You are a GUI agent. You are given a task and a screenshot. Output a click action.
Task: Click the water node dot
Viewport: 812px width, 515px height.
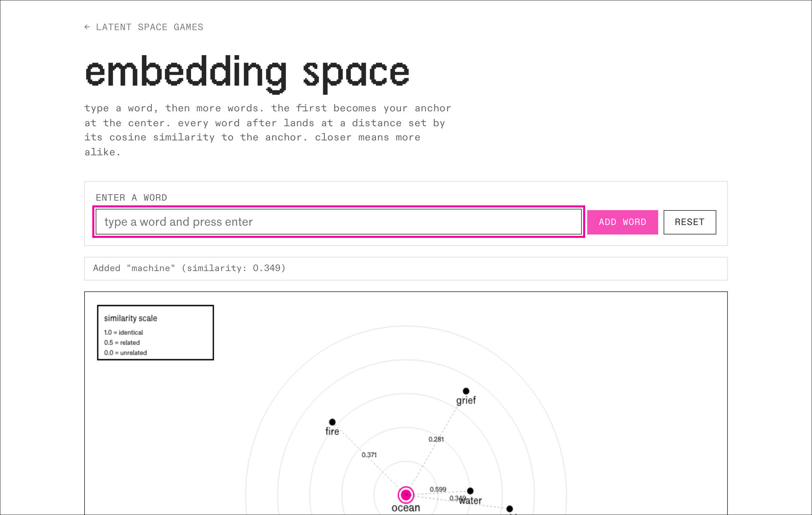coord(470,491)
